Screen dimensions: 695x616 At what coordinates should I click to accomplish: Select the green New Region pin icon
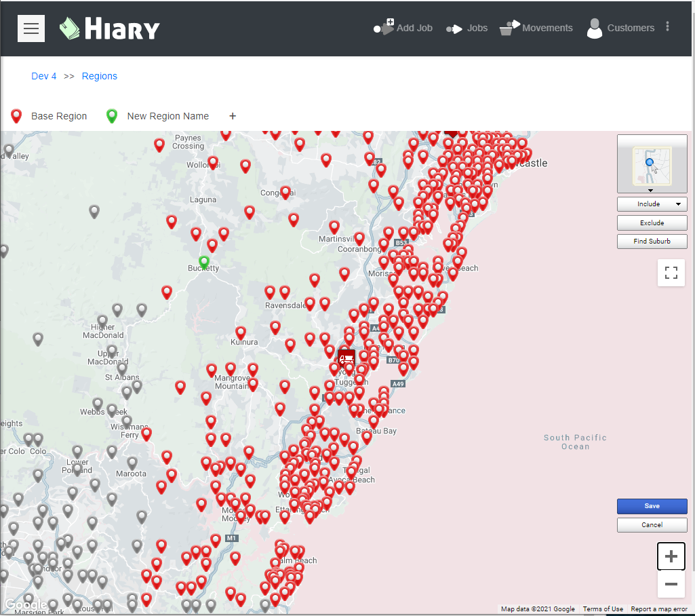(x=112, y=116)
